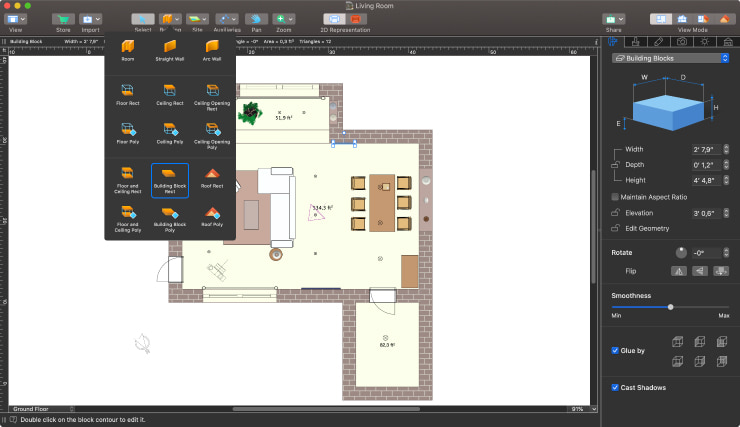The width and height of the screenshot is (740, 427).
Task: Select the top-middle Glue by cube option
Action: 699,342
